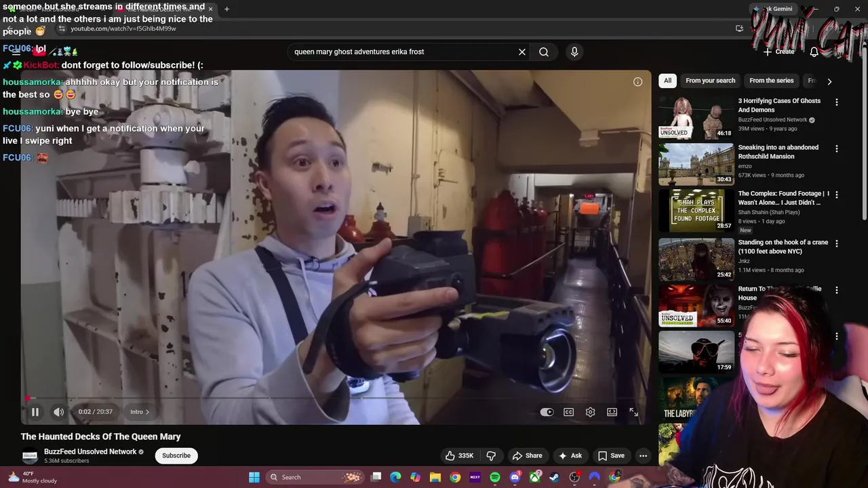
Task: Click the YouTube URL in address bar
Action: (123, 28)
